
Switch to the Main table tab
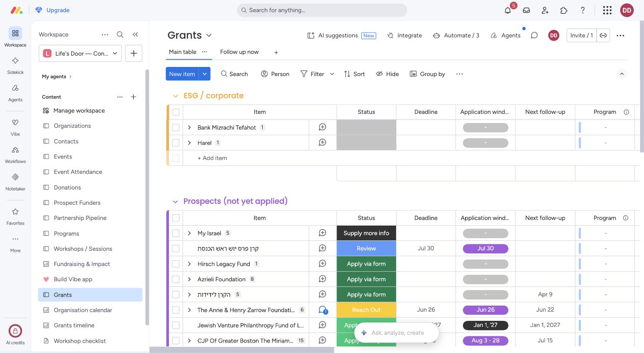pyautogui.click(x=182, y=52)
